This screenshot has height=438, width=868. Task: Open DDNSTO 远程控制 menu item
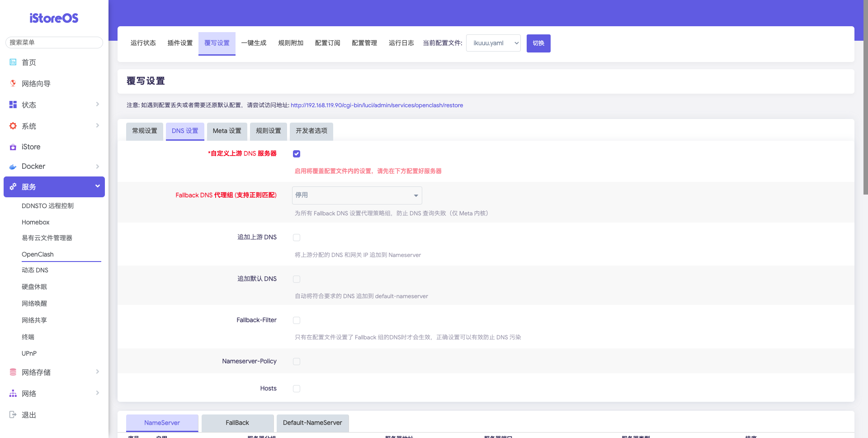point(47,206)
